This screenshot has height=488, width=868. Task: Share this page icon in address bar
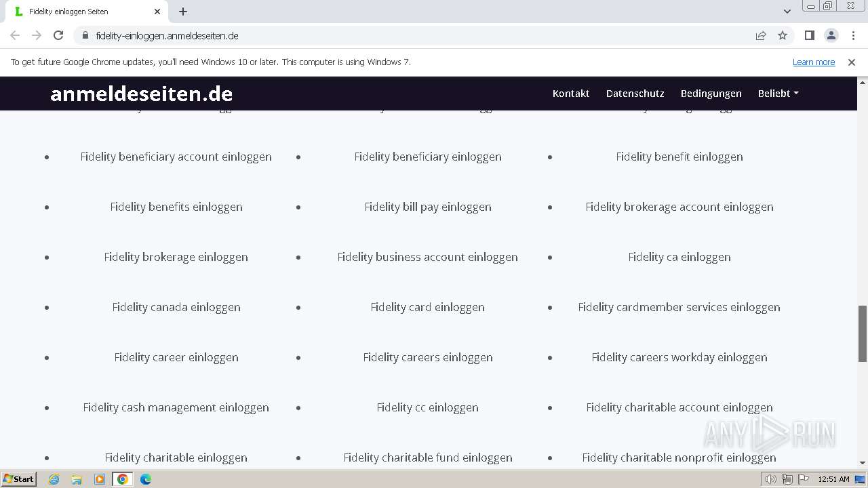[x=761, y=35]
